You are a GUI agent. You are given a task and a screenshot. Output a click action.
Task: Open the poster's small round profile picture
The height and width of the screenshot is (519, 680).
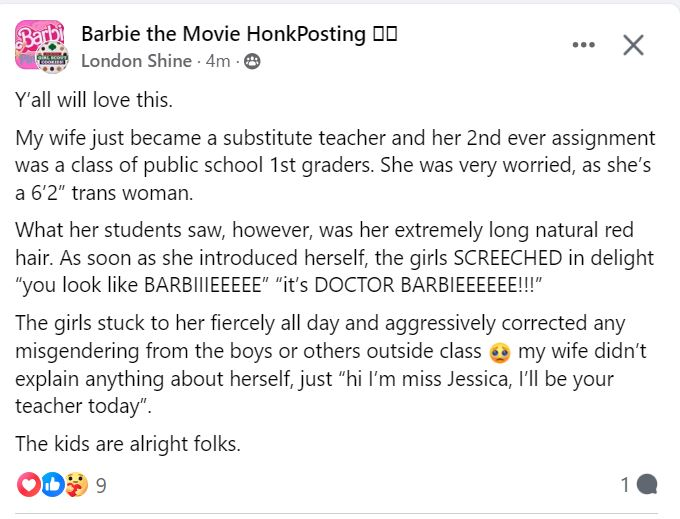tap(52, 58)
